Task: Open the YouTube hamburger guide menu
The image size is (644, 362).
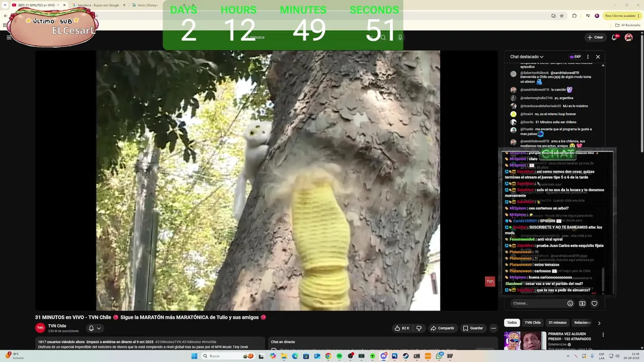Action: 9,37
